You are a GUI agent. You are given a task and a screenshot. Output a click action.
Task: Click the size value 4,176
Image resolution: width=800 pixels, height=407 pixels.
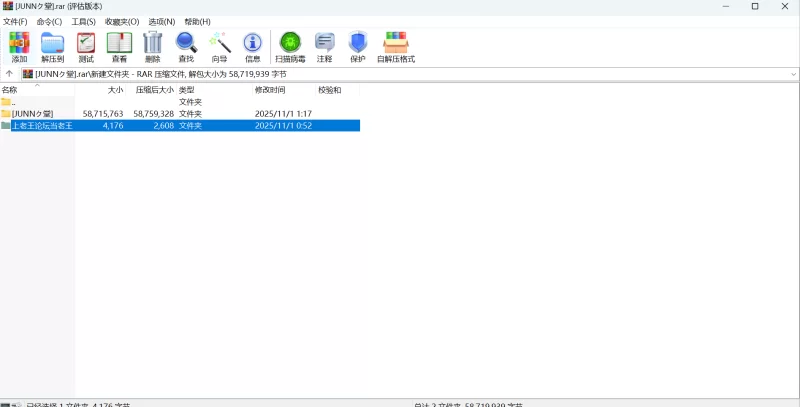tap(113, 125)
